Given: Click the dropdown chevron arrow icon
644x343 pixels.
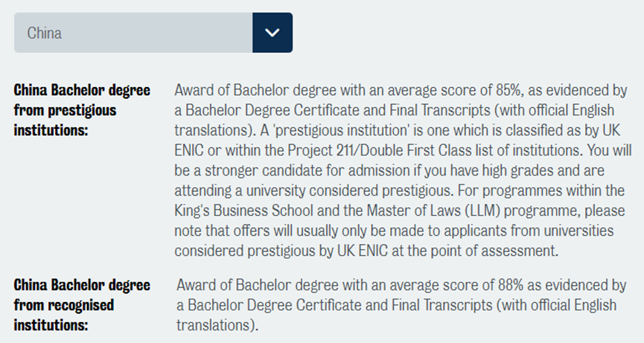Looking at the screenshot, I should click(272, 33).
